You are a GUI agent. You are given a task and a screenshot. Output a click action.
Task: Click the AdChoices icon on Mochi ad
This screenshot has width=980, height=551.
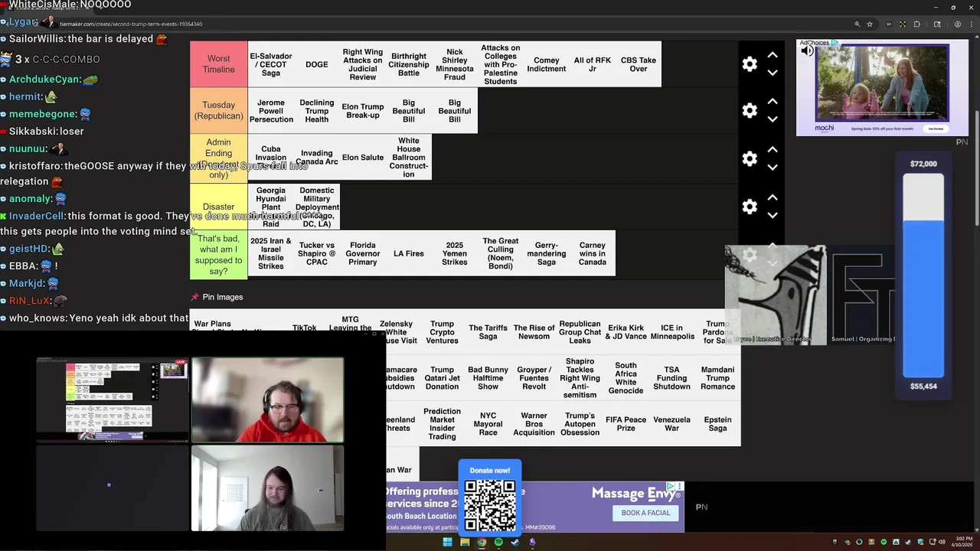pos(835,43)
